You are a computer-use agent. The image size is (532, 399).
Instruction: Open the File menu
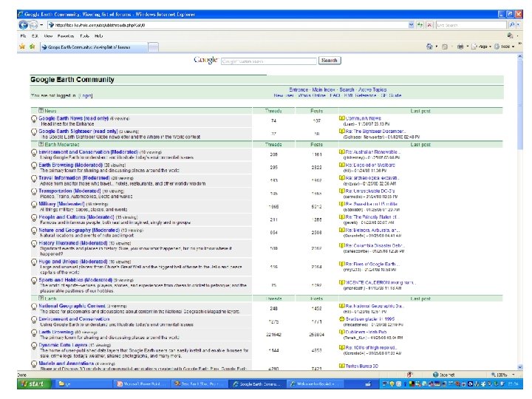(24, 35)
